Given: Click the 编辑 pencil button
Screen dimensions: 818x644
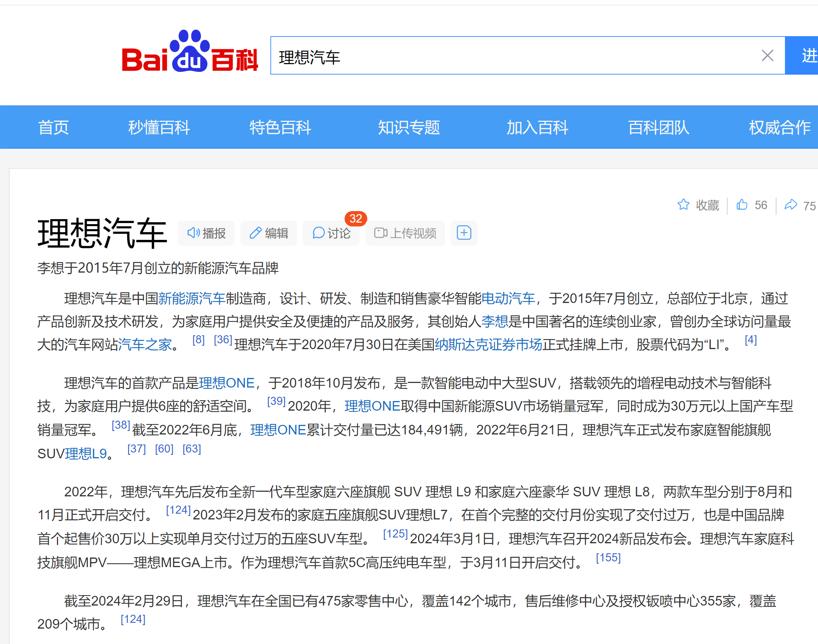Looking at the screenshot, I should tap(268, 233).
